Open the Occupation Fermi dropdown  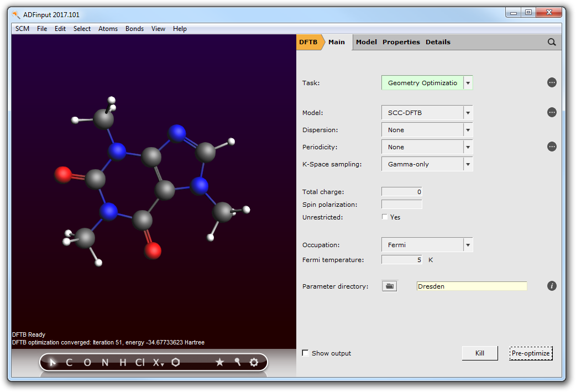pyautogui.click(x=427, y=245)
